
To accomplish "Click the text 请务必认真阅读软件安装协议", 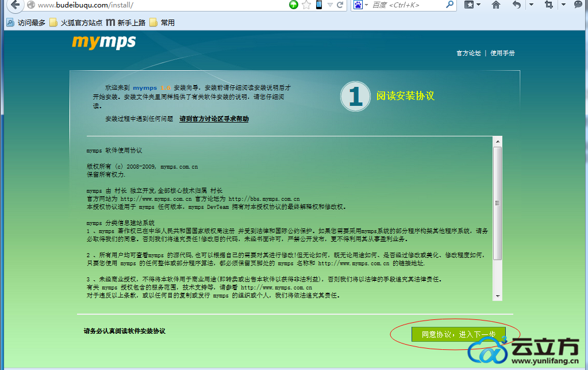I will (x=125, y=331).
